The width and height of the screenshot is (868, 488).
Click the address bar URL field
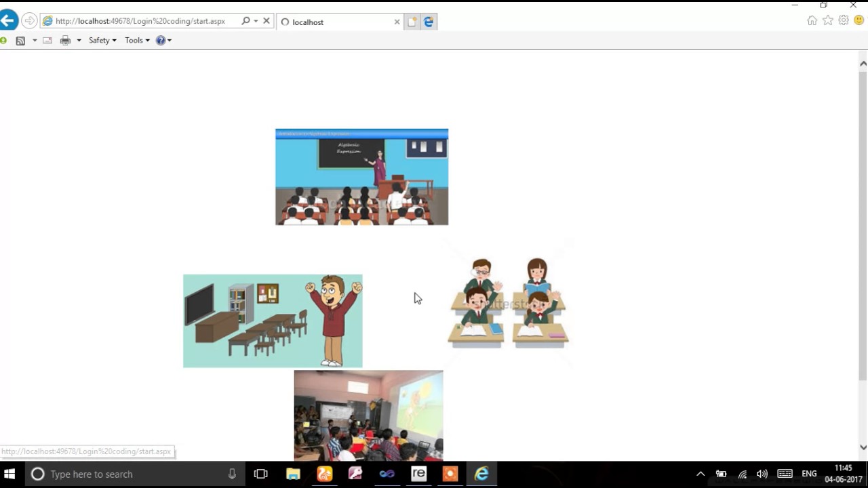click(140, 21)
